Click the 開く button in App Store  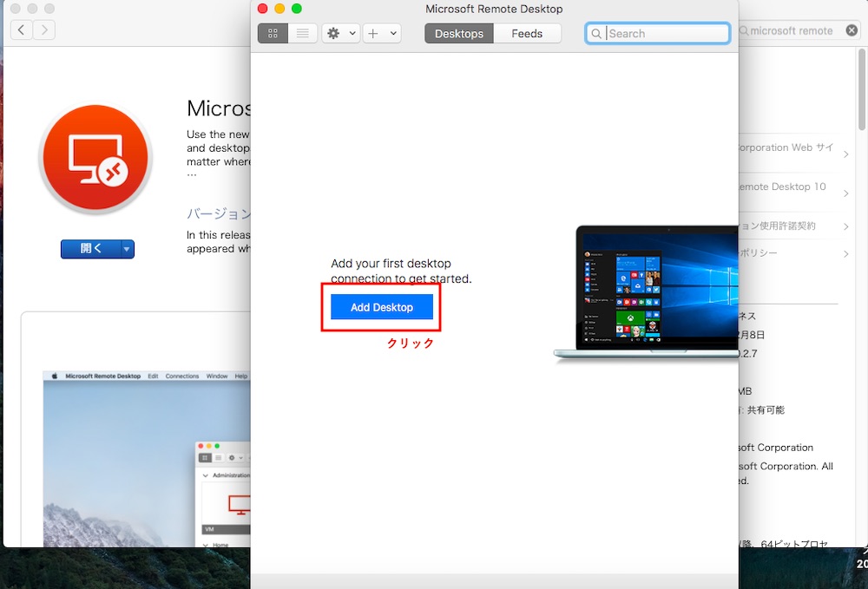(x=91, y=249)
